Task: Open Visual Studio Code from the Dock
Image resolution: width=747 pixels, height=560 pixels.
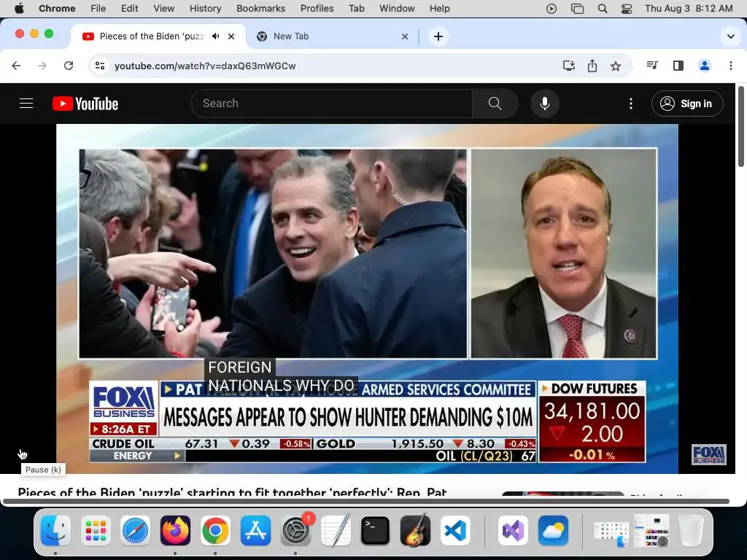Action: click(x=455, y=530)
